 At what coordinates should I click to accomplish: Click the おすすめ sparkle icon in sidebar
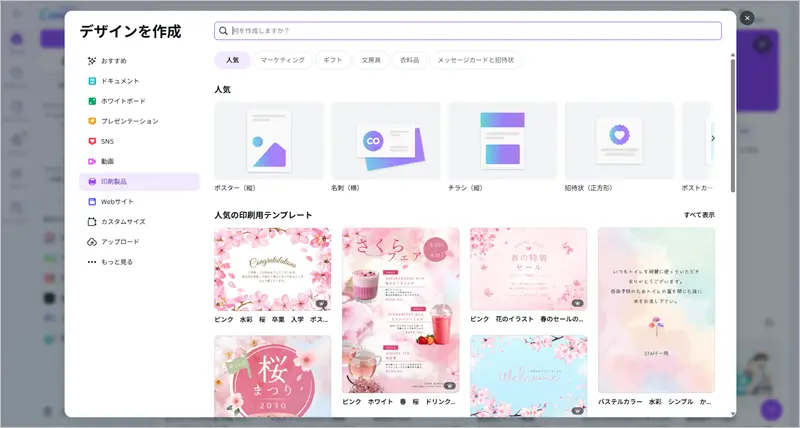coord(92,61)
